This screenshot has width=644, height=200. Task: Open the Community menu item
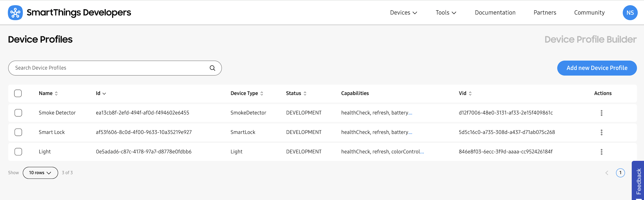[x=589, y=12]
